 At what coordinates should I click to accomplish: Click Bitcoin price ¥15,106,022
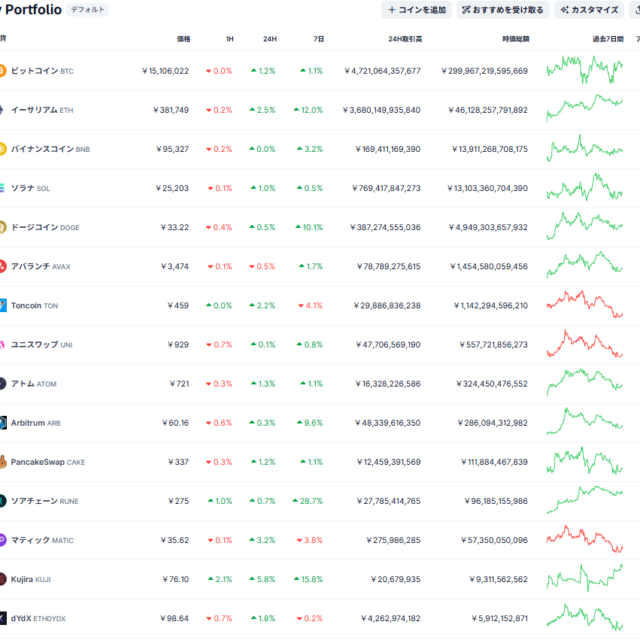coord(165,71)
